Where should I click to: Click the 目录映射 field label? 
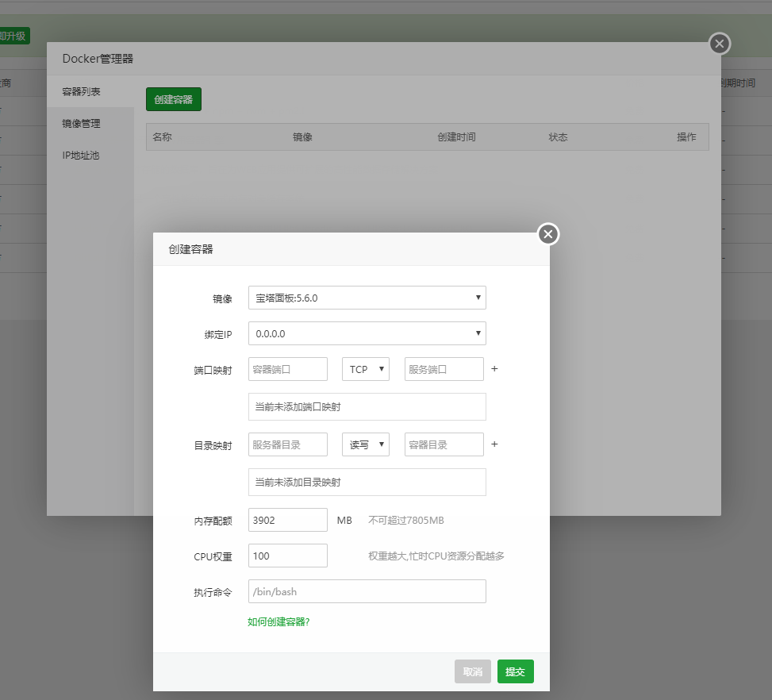213,445
